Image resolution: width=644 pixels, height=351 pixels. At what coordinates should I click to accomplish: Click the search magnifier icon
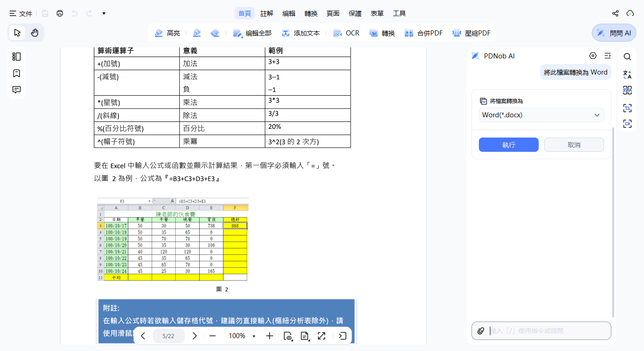click(x=627, y=57)
